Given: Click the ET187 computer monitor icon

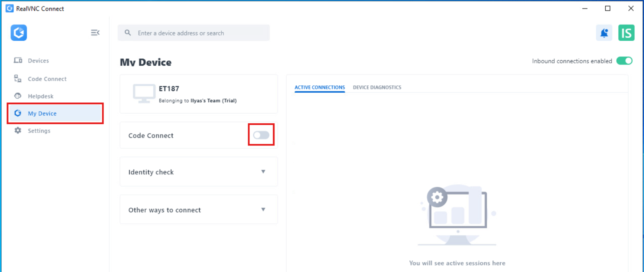Looking at the screenshot, I should pos(144,93).
